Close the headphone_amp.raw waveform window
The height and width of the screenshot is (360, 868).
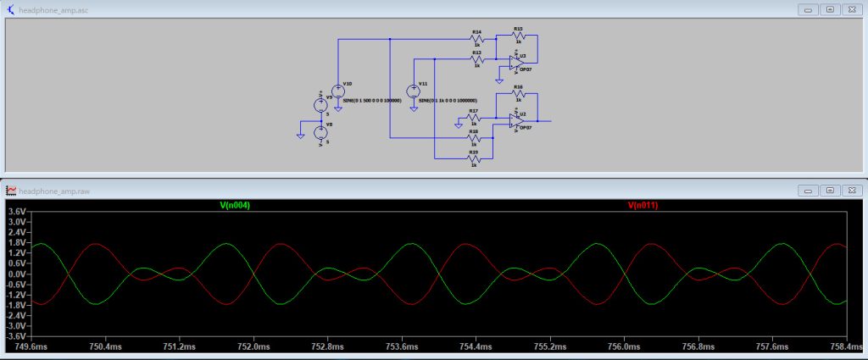(850, 191)
